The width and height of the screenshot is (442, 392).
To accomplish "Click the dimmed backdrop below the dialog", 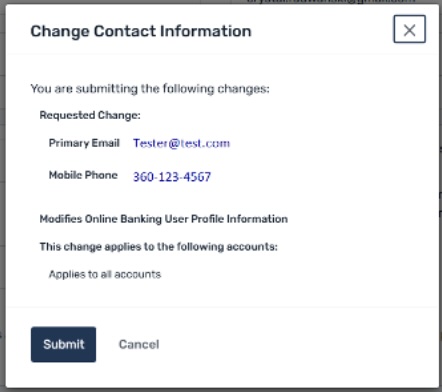I will pos(221,390).
